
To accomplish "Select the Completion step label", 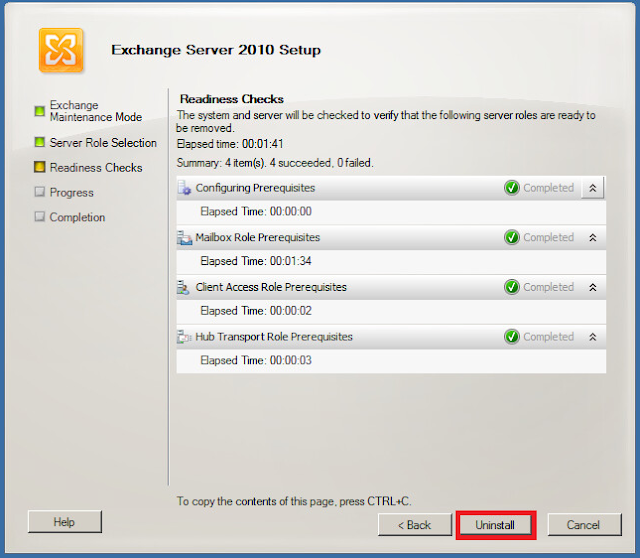I will pos(77,217).
